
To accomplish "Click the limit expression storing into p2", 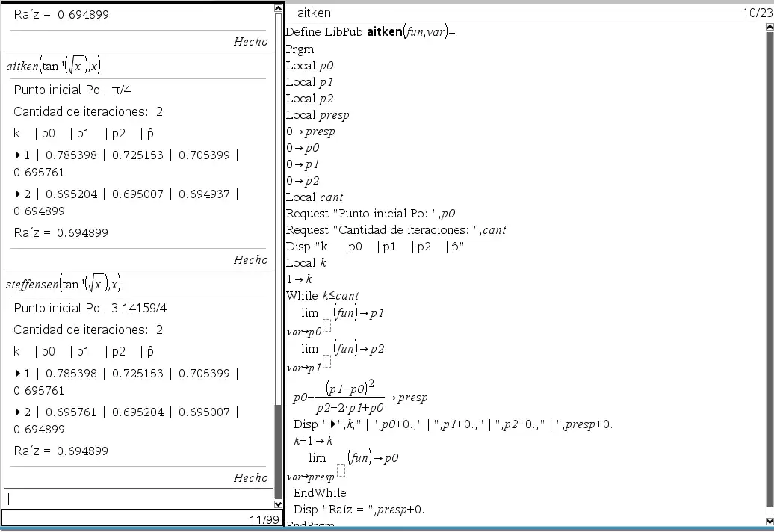I will (x=335, y=357).
